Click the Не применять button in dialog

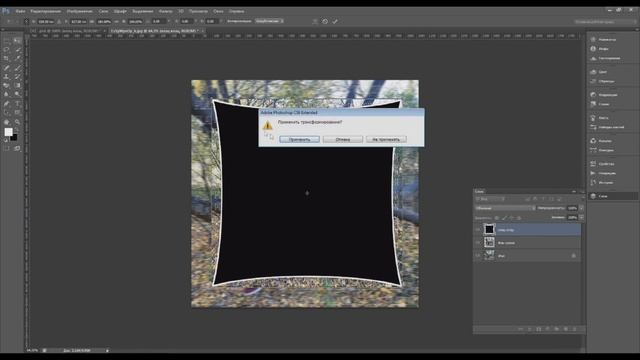[x=386, y=140]
